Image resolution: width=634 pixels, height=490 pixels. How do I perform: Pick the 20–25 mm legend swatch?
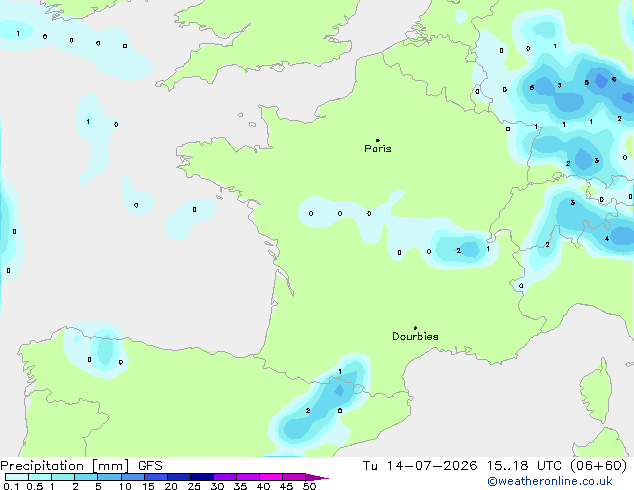(x=178, y=477)
